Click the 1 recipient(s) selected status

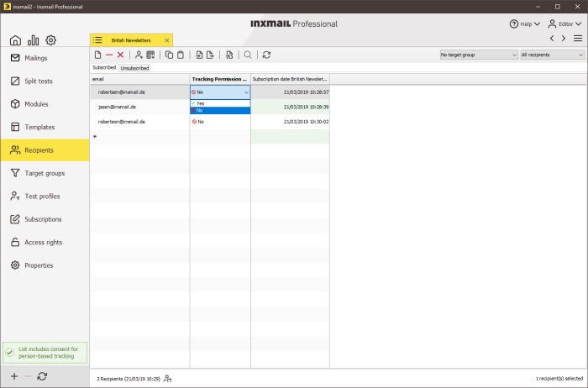point(559,379)
